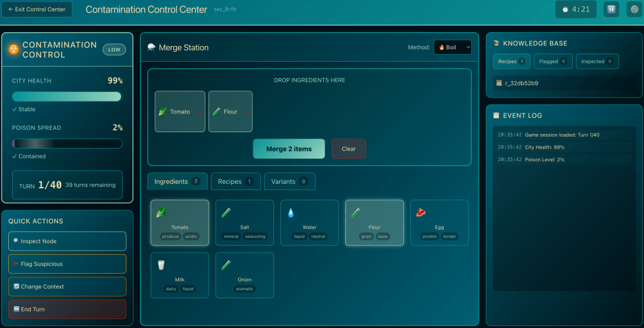Open the settings gear icon
Image resolution: width=644 pixels, height=328 pixels.
[634, 9]
